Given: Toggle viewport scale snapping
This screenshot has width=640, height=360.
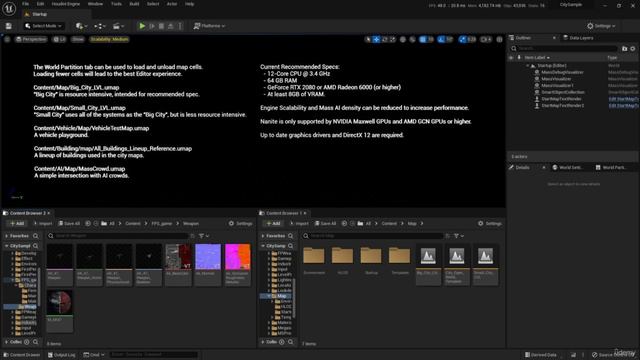Looking at the screenshot, I should click(x=462, y=39).
